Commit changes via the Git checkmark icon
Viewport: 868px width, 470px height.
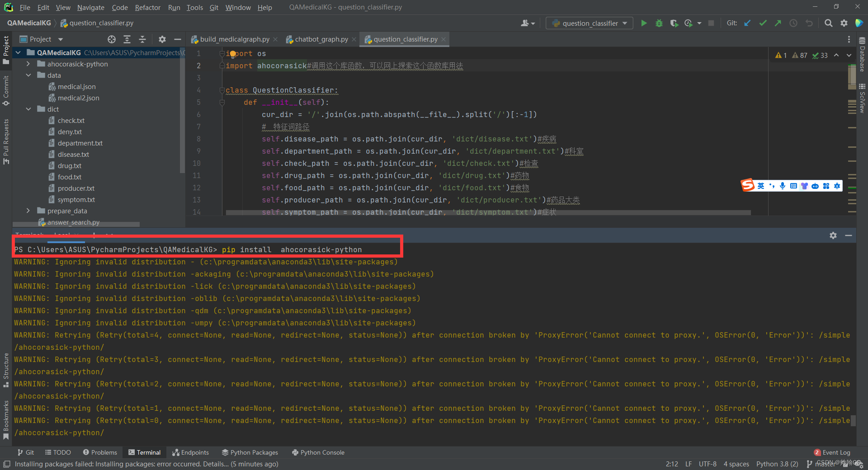763,23
